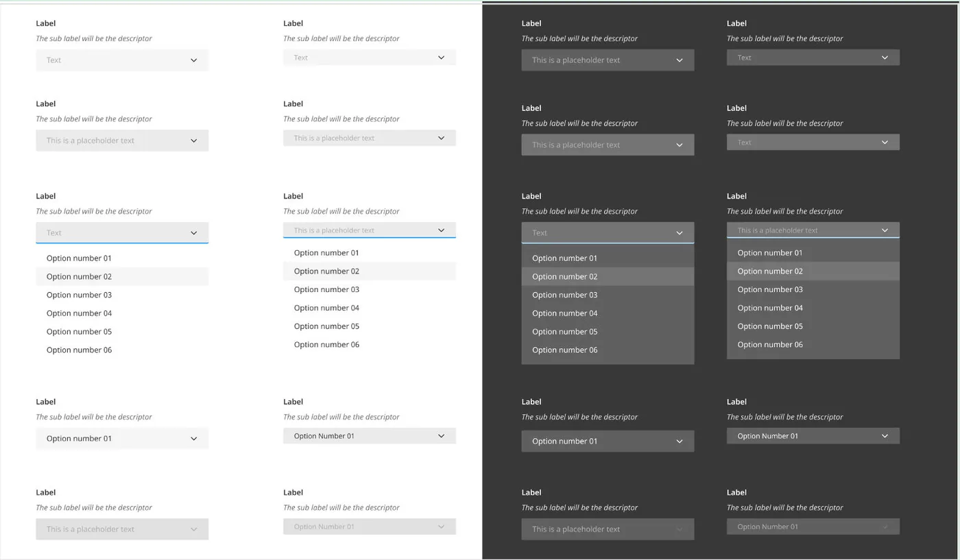Collapse open light-theme 'This is a placeholder text' chevron
Screen dimensions: 960x560
441,230
